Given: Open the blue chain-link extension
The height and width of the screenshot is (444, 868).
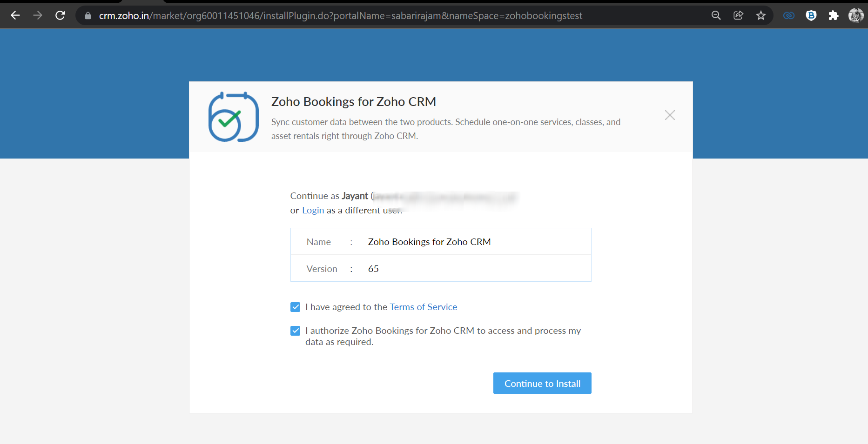Looking at the screenshot, I should (788, 16).
